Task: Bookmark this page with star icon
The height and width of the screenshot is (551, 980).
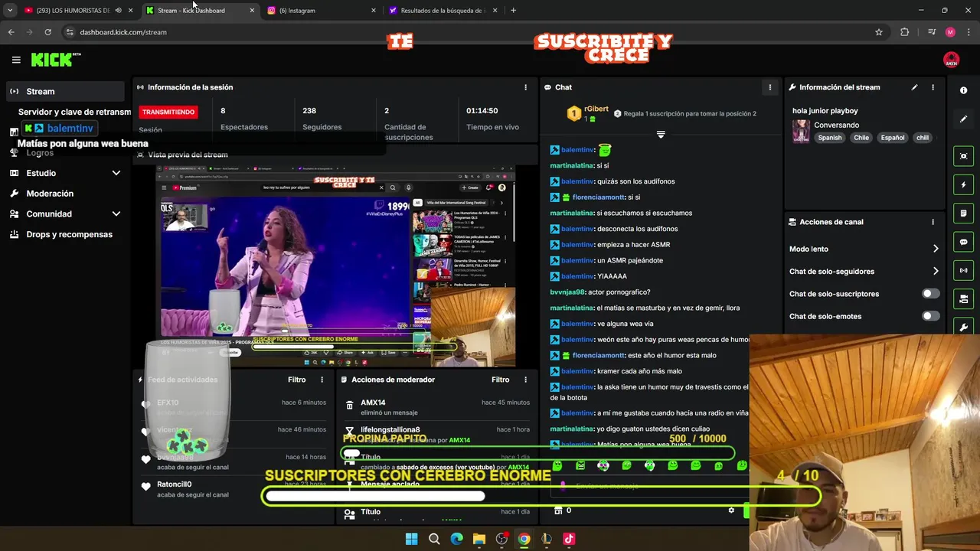Action: pos(879,32)
